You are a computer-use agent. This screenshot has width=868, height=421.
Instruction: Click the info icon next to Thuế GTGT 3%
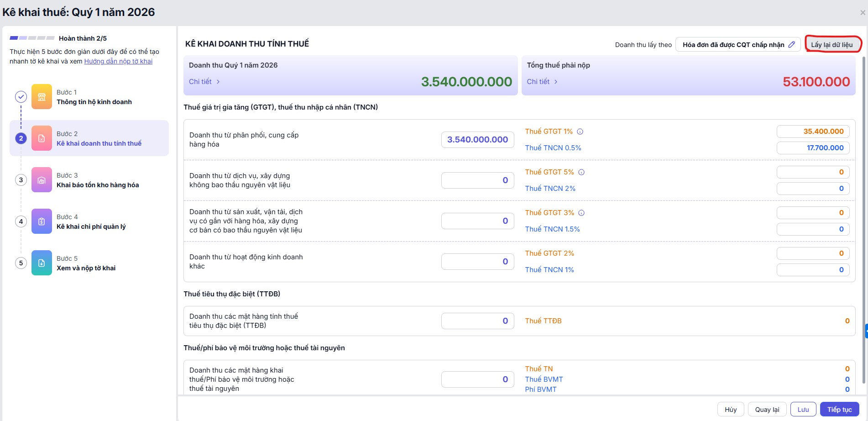581,213
